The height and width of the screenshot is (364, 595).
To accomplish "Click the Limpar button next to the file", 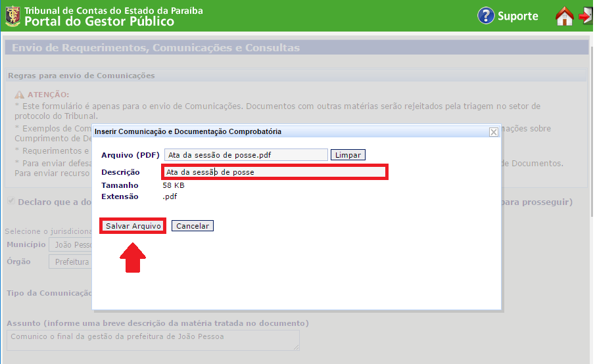I will 348,155.
